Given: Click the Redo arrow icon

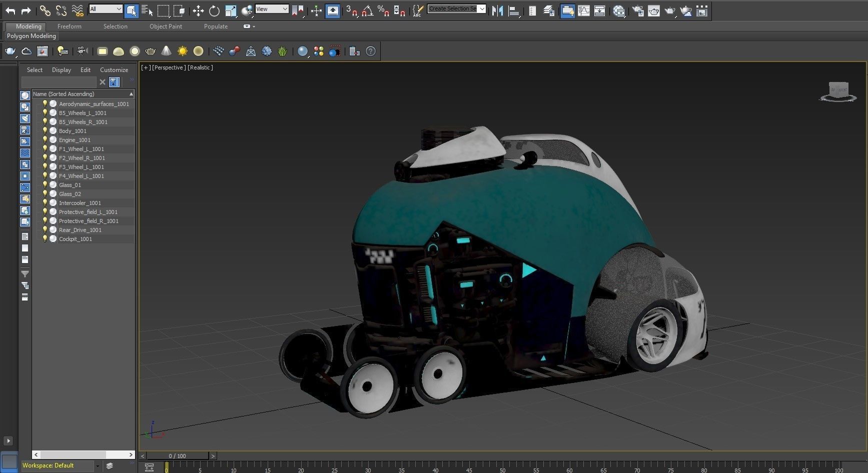Looking at the screenshot, I should click(26, 10).
